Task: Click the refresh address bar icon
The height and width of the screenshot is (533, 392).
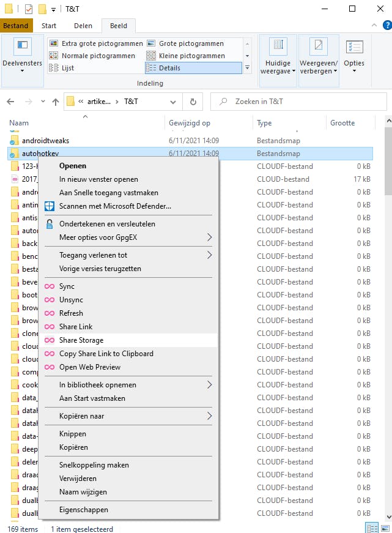Action: [x=193, y=102]
